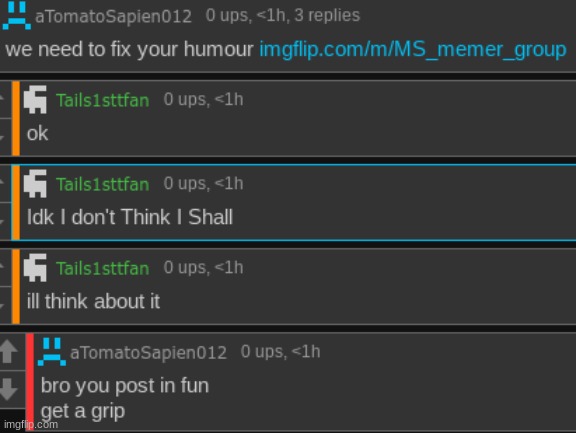Click Tails1sttfan avatar on 'Idk I don't Think I Shall' reply
This screenshot has width=576, height=433.
tap(35, 184)
